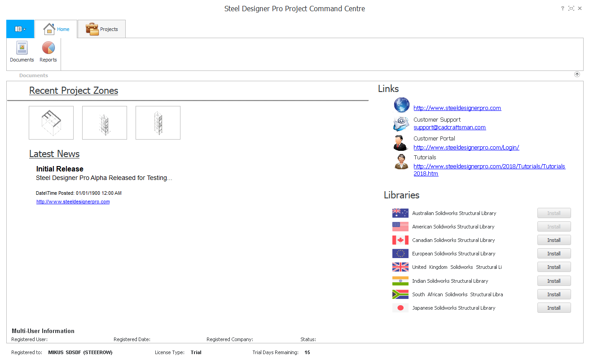
Task: Install the Indian Solidworks Structural Library
Action: pyautogui.click(x=554, y=281)
